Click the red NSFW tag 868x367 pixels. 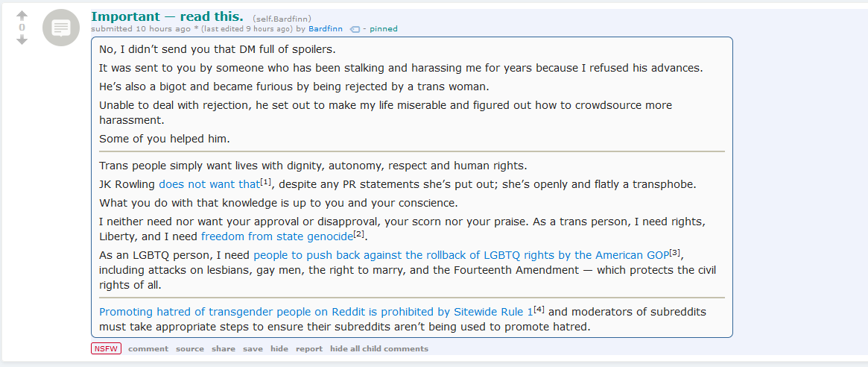(106, 348)
